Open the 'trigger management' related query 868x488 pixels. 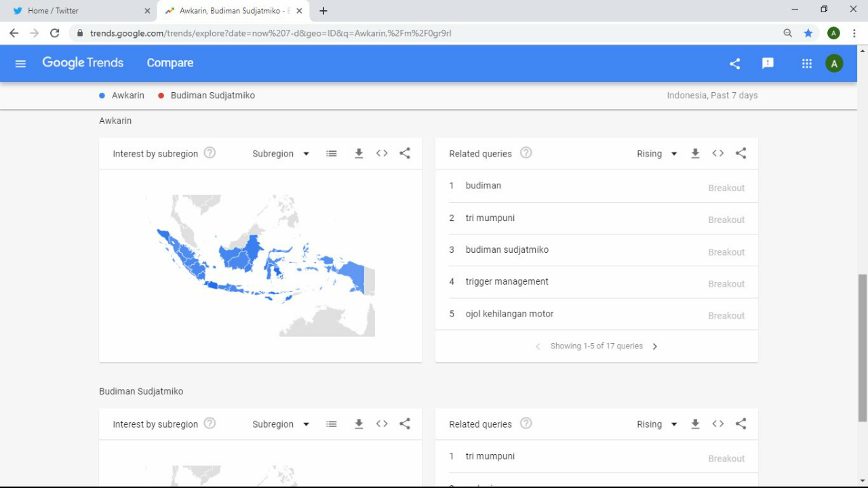pyautogui.click(x=507, y=282)
